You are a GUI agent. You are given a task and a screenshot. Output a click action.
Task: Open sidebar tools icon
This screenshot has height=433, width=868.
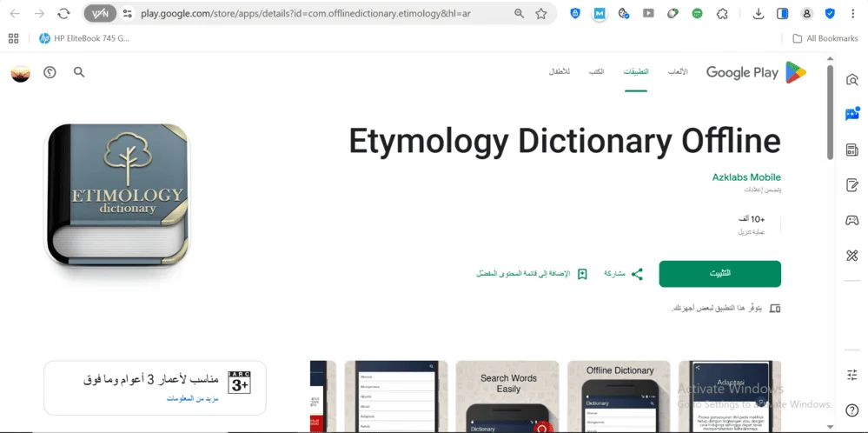point(852,256)
